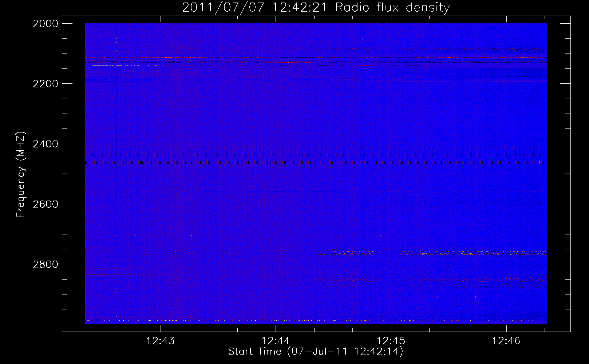Click the 12:45 time axis label
The height and width of the screenshot is (364, 589).
tap(391, 341)
